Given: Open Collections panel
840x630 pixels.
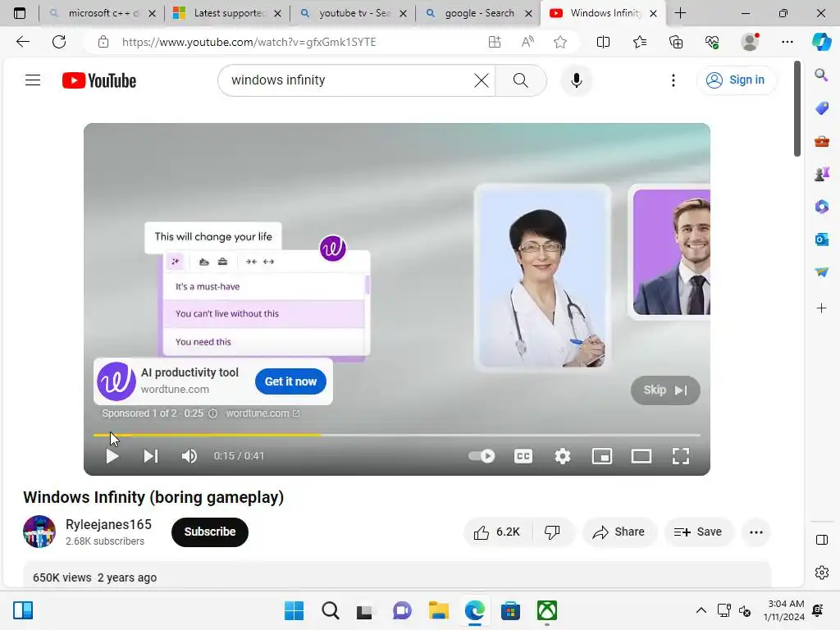Looking at the screenshot, I should [676, 42].
